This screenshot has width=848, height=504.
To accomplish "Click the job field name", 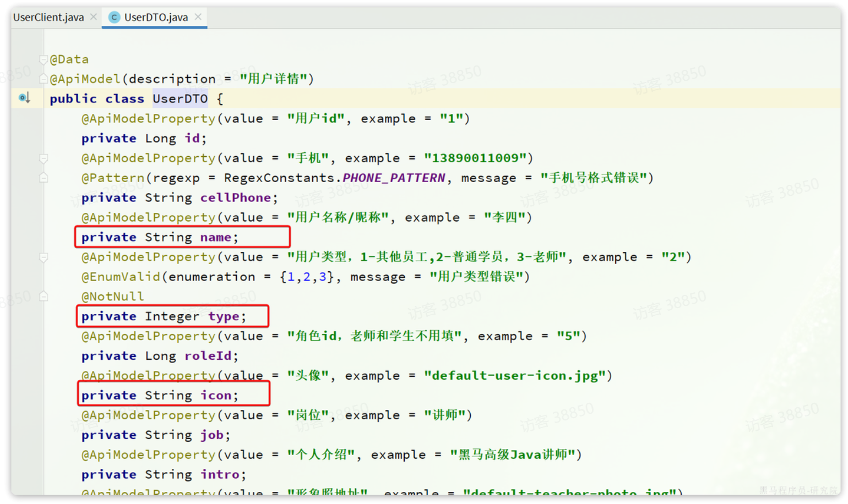I will (211, 435).
